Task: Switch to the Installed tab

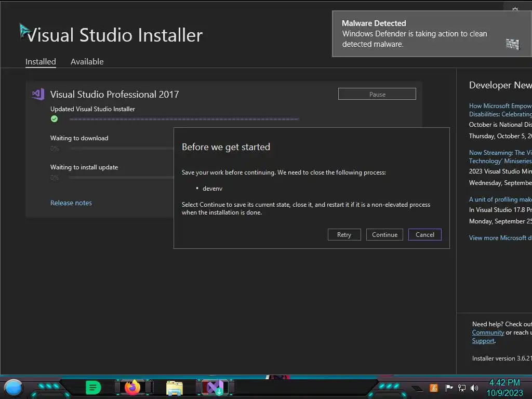Action: [41, 61]
